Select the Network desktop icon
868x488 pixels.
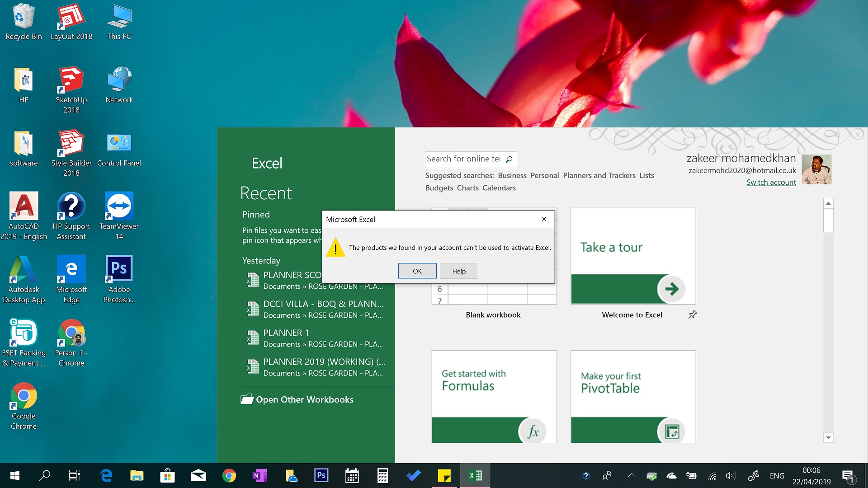(119, 85)
